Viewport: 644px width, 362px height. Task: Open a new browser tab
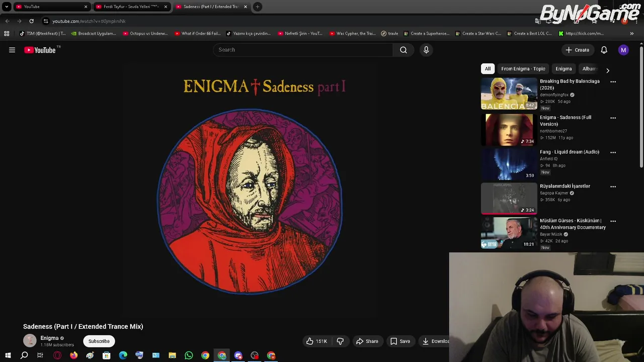click(257, 7)
